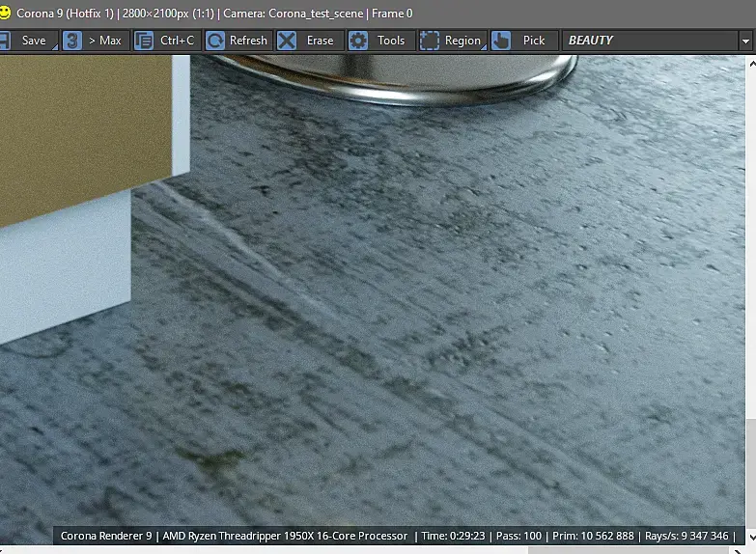Click the 'Pass: 100' render stamp text

click(x=518, y=536)
